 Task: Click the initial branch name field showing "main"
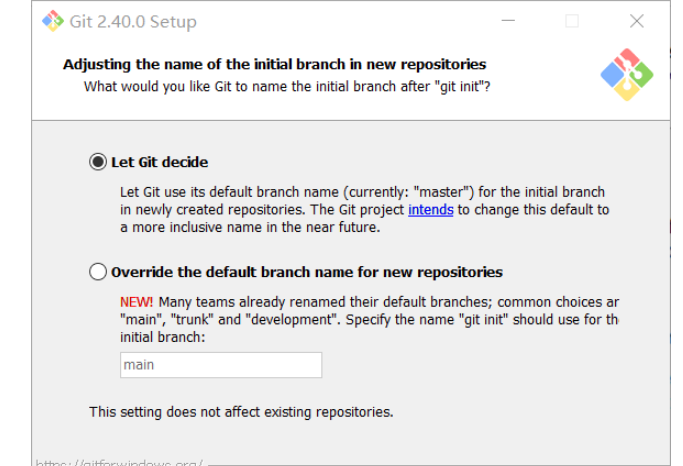221,365
